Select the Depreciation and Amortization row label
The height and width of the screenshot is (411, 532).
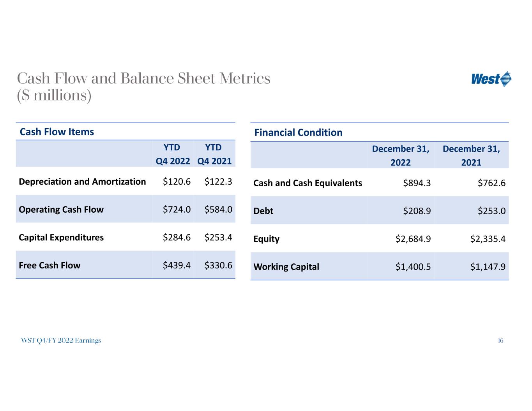82,182
